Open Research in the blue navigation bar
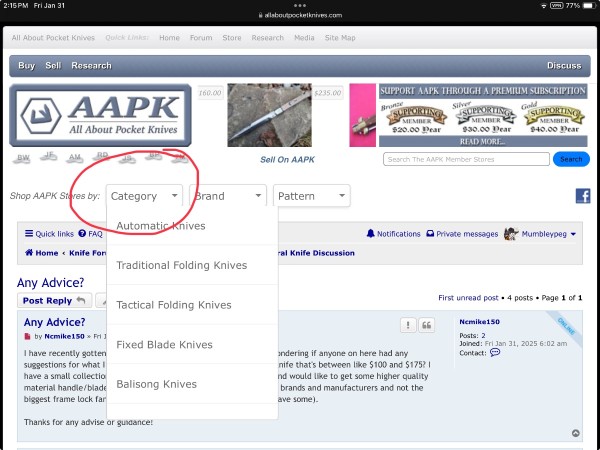This screenshot has height=450, width=600. pos(91,65)
